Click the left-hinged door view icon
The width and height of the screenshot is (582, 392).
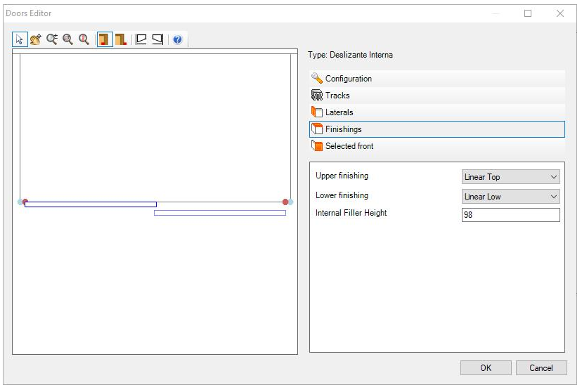pyautogui.click(x=141, y=39)
